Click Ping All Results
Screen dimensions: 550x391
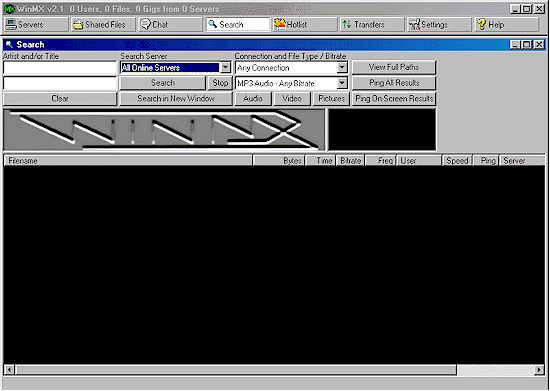point(394,83)
